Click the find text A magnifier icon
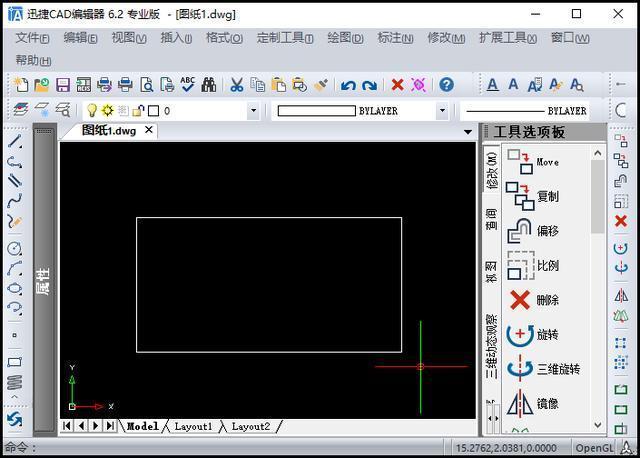 pos(576,85)
